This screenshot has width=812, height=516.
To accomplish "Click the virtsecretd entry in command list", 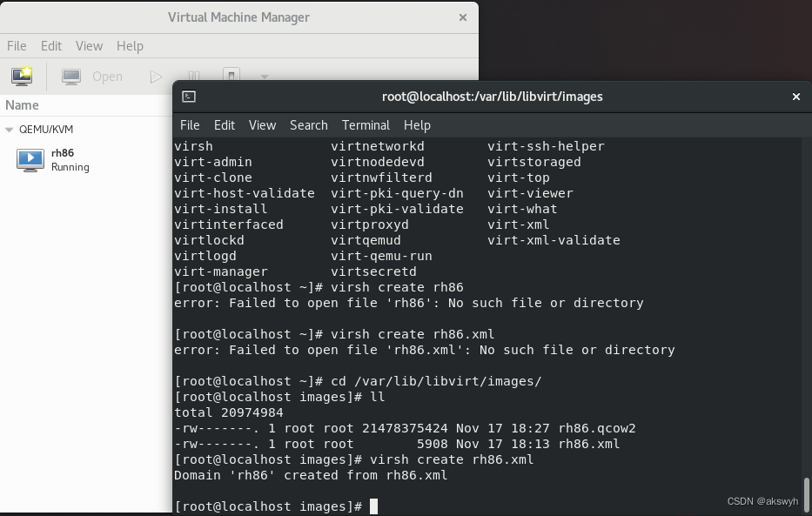I will [373, 271].
